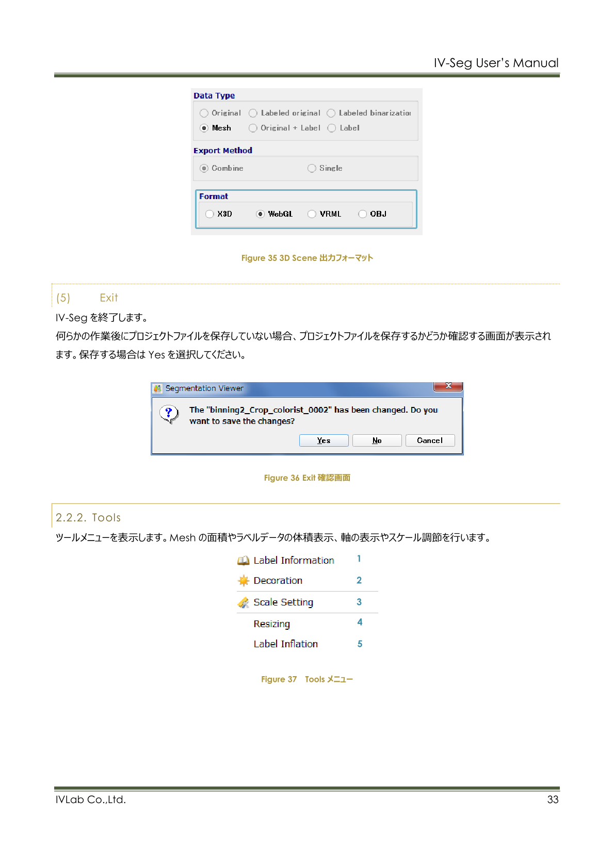This screenshot has width=614, height=868.
Task: Click the Scale Setting ruler icon
Action: [x=243, y=602]
